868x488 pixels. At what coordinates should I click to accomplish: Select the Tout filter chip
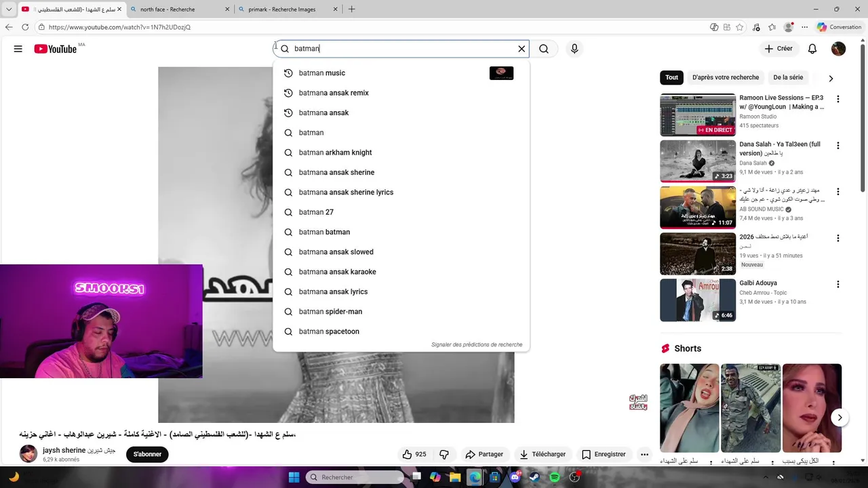[671, 77]
